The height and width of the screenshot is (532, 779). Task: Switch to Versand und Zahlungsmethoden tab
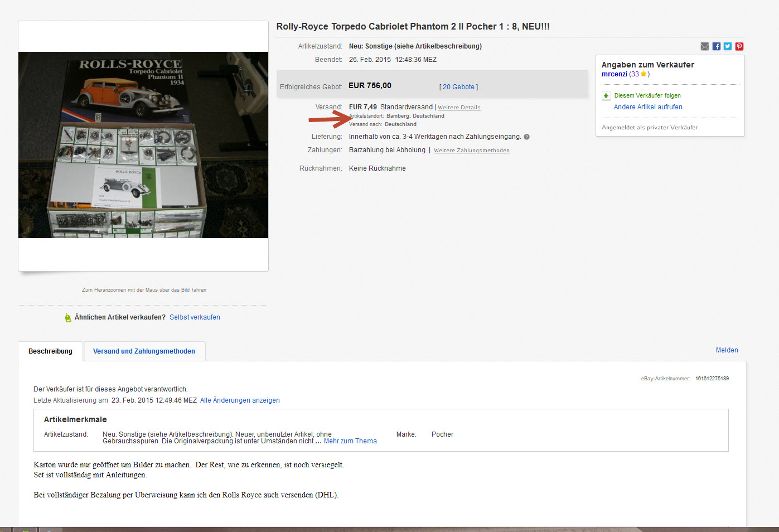coord(144,351)
